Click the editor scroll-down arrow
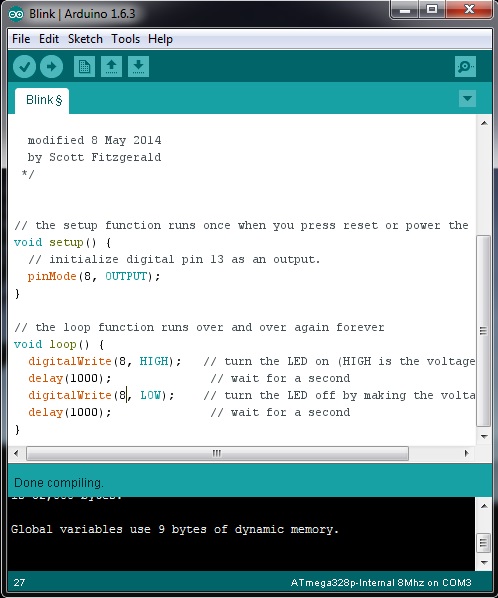The height and width of the screenshot is (598, 498). (484, 437)
